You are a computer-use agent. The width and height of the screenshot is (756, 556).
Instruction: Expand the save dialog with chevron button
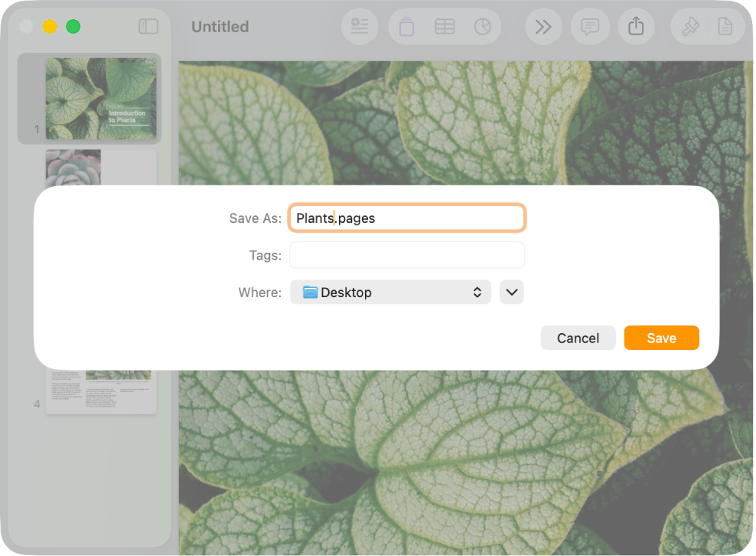[x=512, y=292]
